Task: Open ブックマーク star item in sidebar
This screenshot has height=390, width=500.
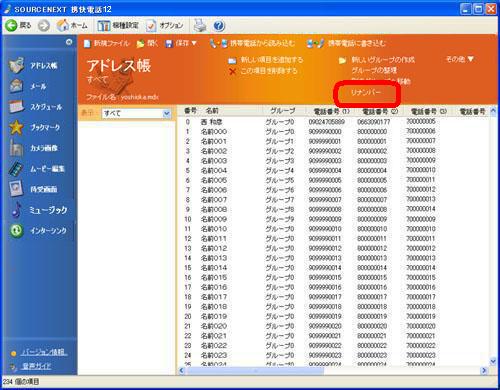Action: (x=35, y=127)
